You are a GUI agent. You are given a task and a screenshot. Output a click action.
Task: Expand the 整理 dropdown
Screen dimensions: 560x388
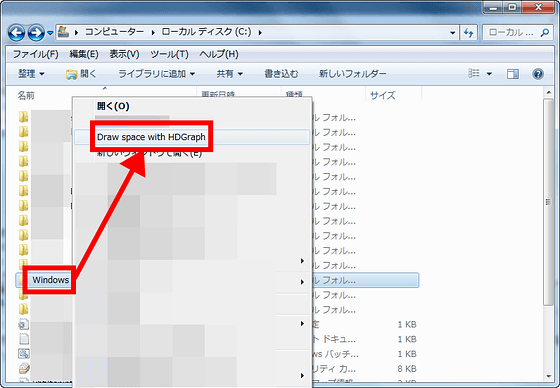(x=31, y=74)
